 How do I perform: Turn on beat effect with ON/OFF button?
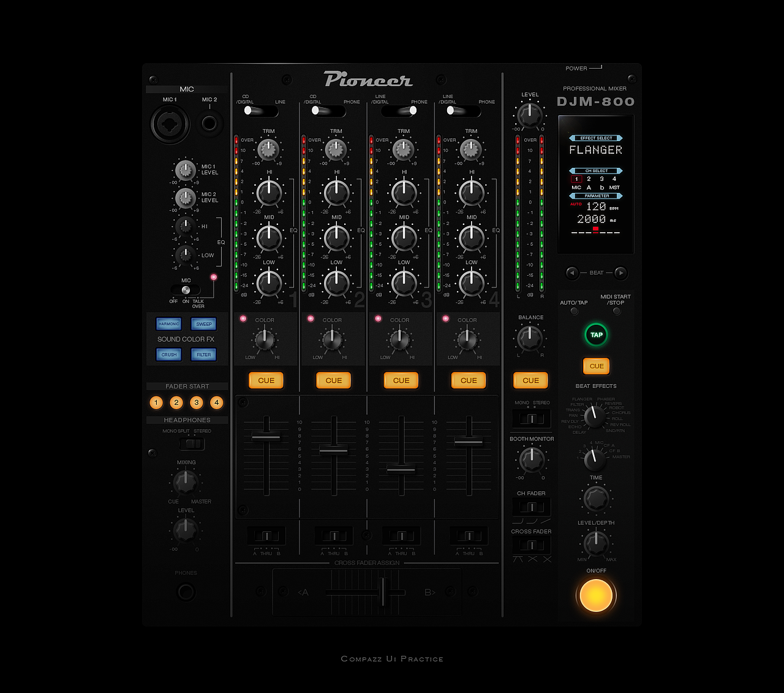click(x=596, y=595)
